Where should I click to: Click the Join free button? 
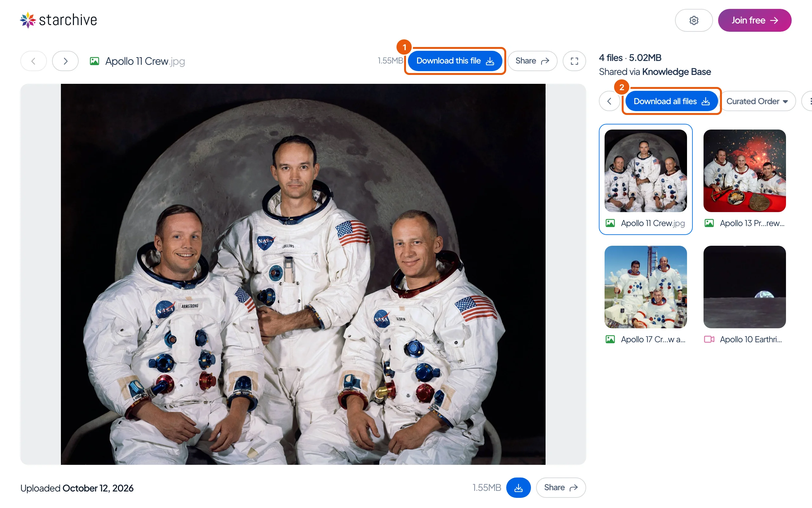[754, 20]
